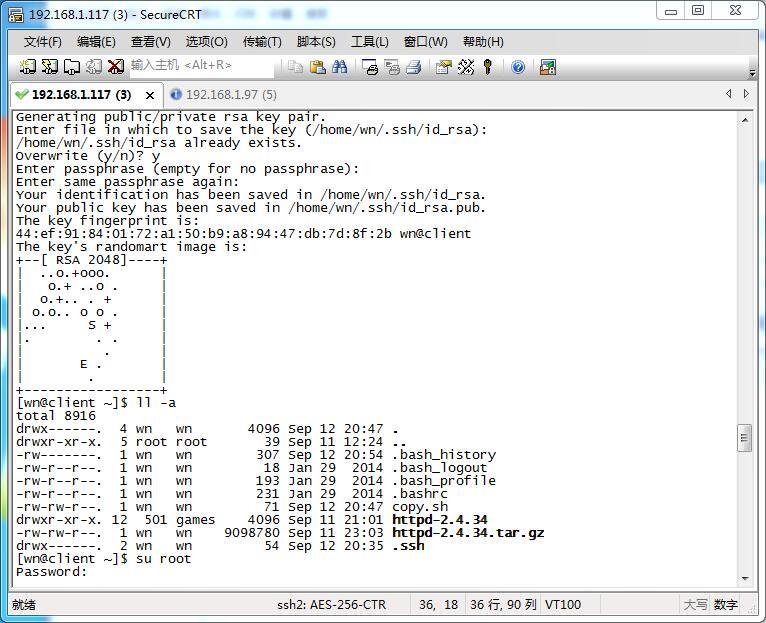The height and width of the screenshot is (623, 766).
Task: Click the 就绪 status bar text
Action: 24,605
